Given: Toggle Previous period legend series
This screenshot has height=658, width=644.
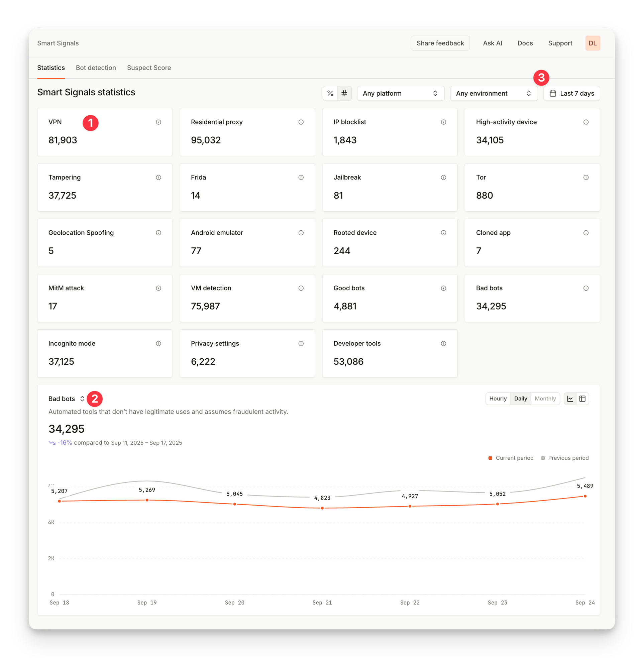Looking at the screenshot, I should 564,458.
